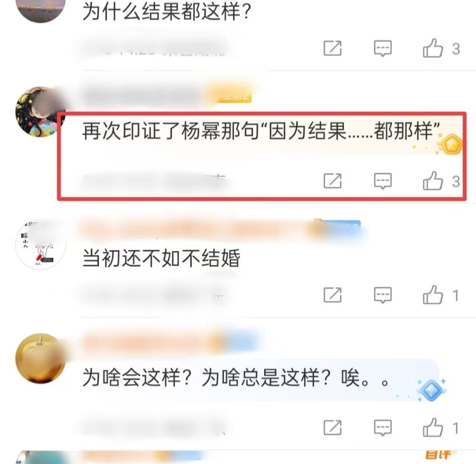Share the '为什么结果都这样?' comment
Viewport: 476px width, 464px height.
pyautogui.click(x=333, y=48)
